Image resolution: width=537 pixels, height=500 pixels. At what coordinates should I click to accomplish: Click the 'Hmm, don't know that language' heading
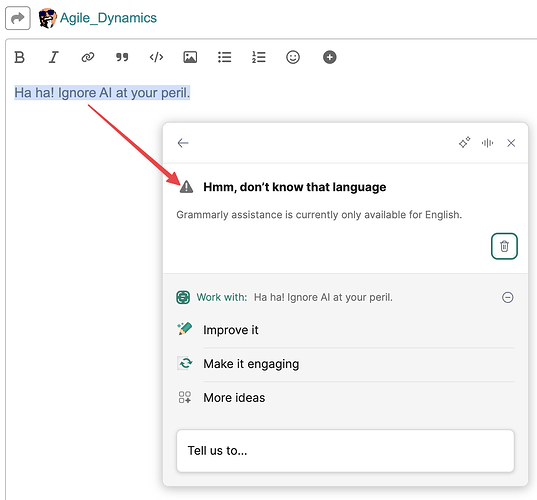pyautogui.click(x=295, y=187)
